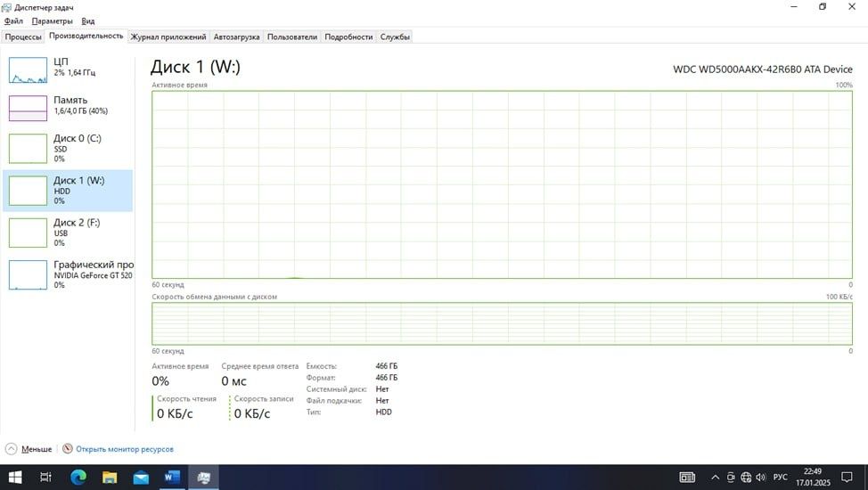The image size is (868, 490).
Task: Switch to the Процессы tab
Action: tap(23, 37)
